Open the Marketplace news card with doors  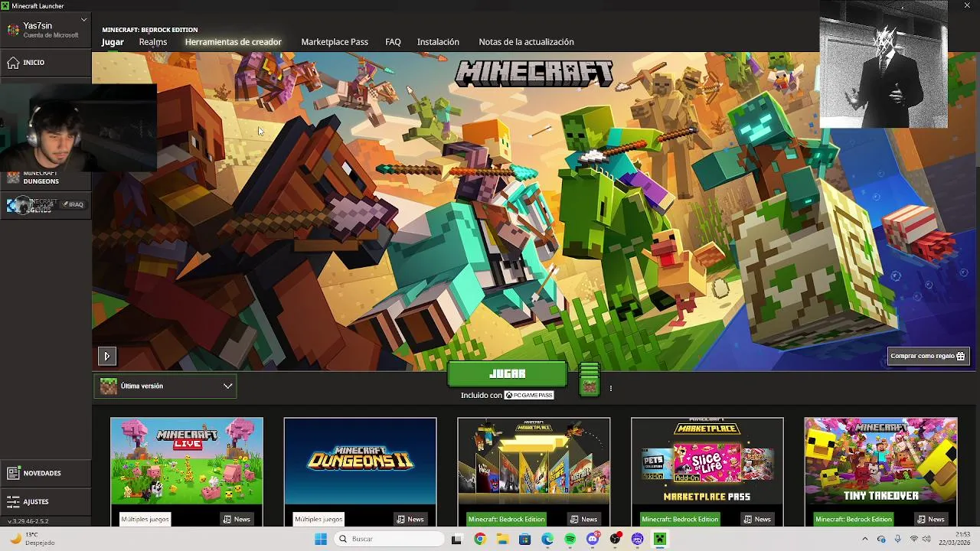tap(534, 461)
